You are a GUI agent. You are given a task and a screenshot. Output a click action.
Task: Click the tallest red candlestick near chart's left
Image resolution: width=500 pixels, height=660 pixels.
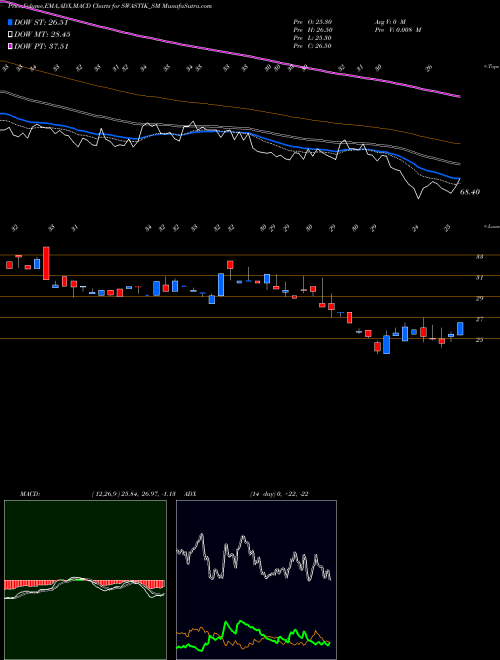[x=46, y=263]
